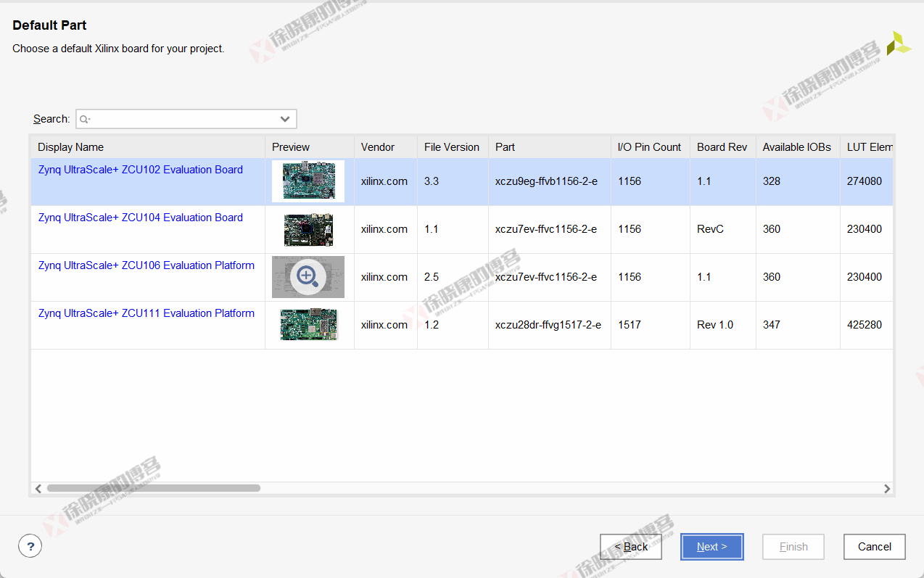
Task: Click available IOBs value 347
Action: click(x=772, y=325)
